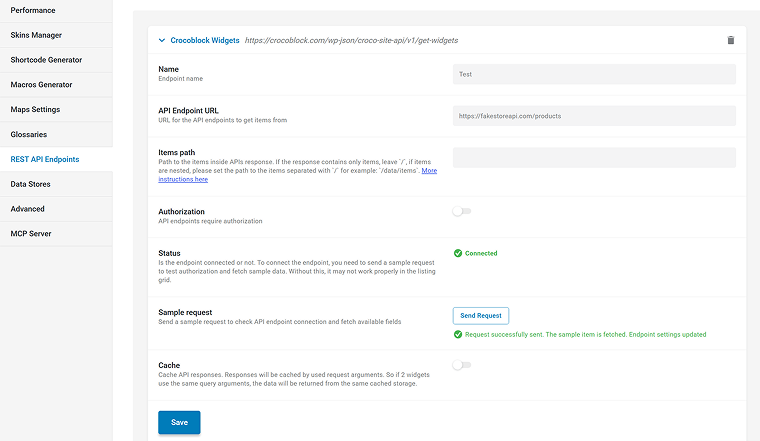The image size is (760, 441).
Task: Go to the Advanced tab
Action: click(x=56, y=209)
